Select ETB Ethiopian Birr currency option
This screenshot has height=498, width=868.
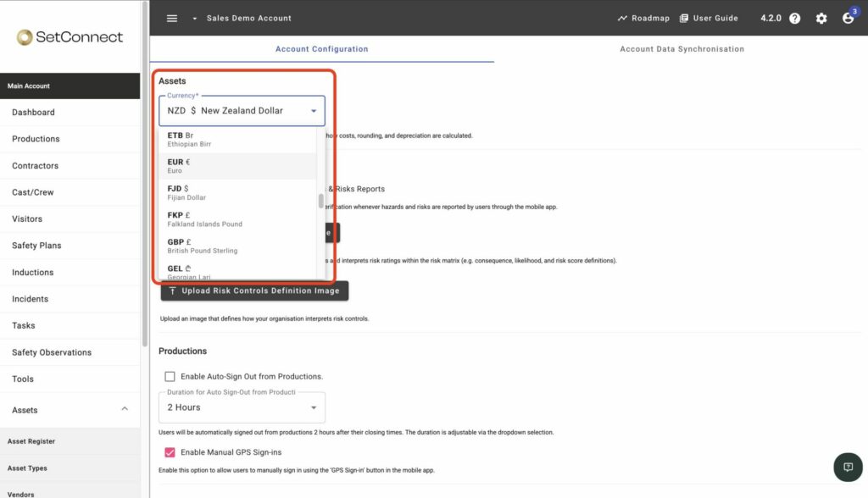237,140
